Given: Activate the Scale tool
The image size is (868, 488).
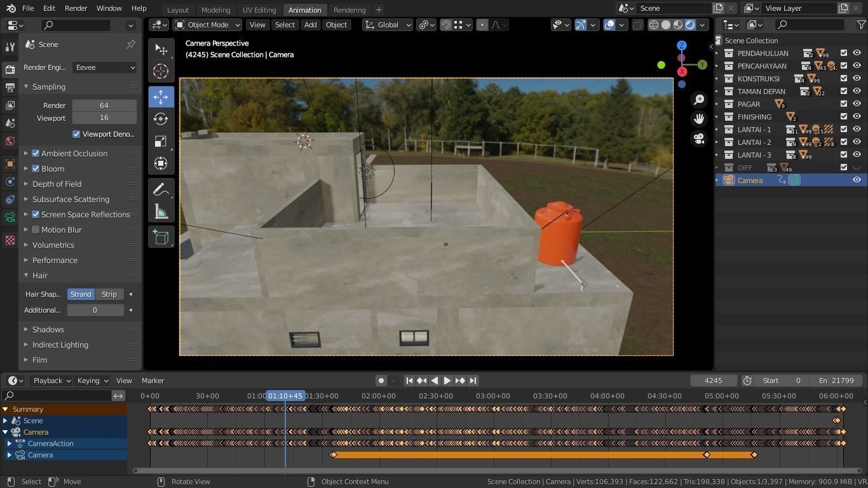Looking at the screenshot, I should click(x=161, y=141).
